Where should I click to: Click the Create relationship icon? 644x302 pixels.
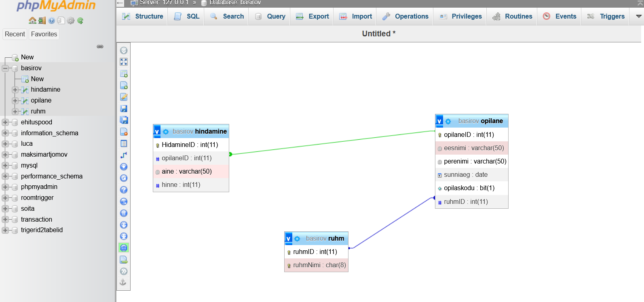pos(124,155)
